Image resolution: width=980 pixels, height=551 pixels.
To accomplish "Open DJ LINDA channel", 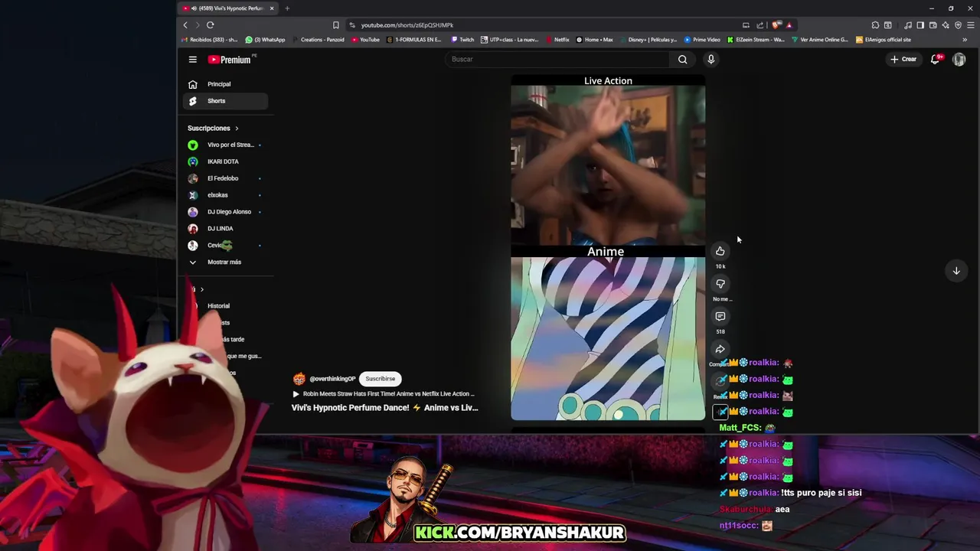I will 225,229.
